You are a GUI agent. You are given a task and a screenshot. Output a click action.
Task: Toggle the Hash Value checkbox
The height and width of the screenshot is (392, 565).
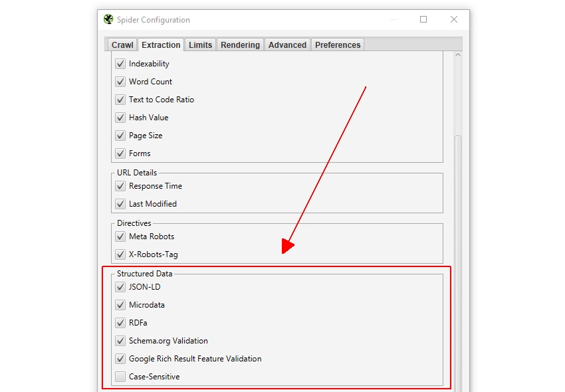tap(120, 118)
